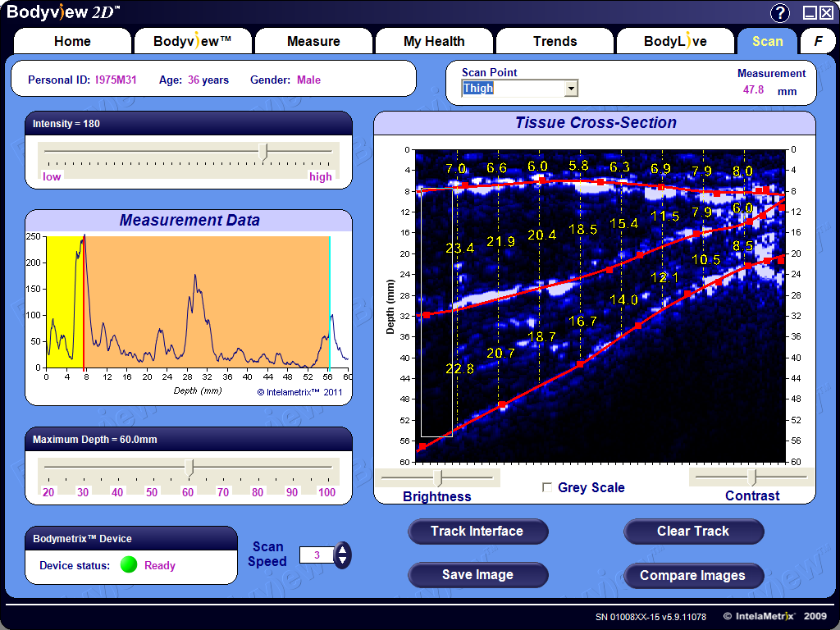
Task: Click the 20 maximum depth label
Action: [x=48, y=492]
